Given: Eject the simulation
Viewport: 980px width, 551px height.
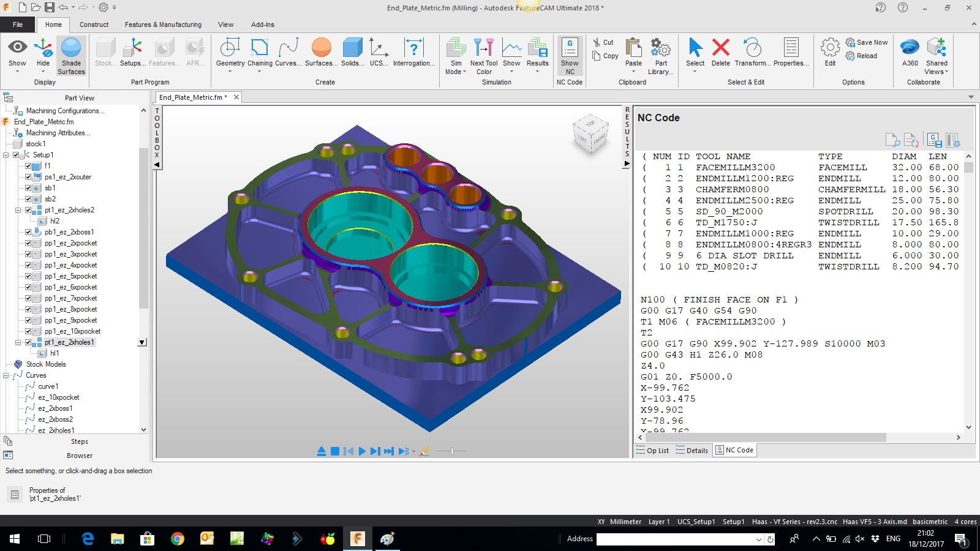Looking at the screenshot, I should (x=322, y=451).
